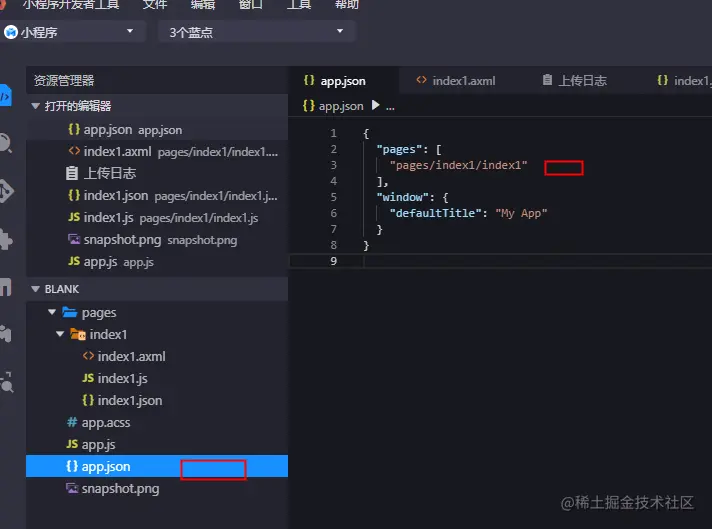The width and height of the screenshot is (712, 529).
Task: Collapse the 打开的编辑器 section
Action: coord(35,106)
